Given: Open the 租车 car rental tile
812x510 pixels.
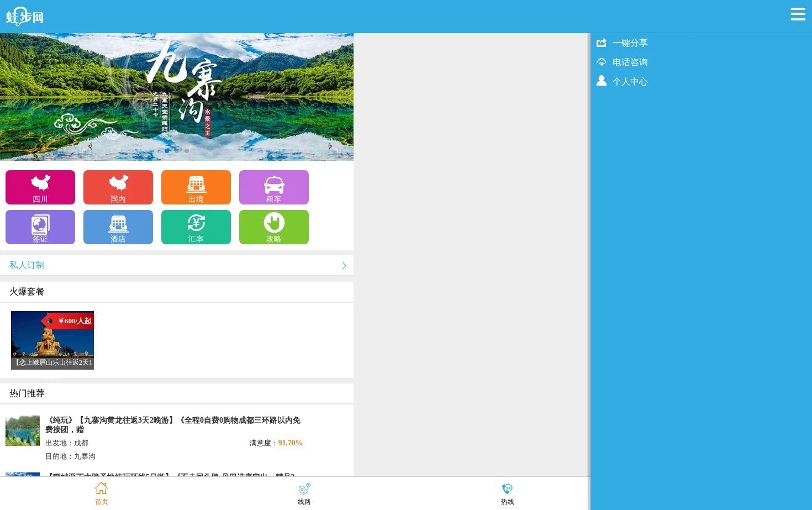Looking at the screenshot, I should point(274,187).
